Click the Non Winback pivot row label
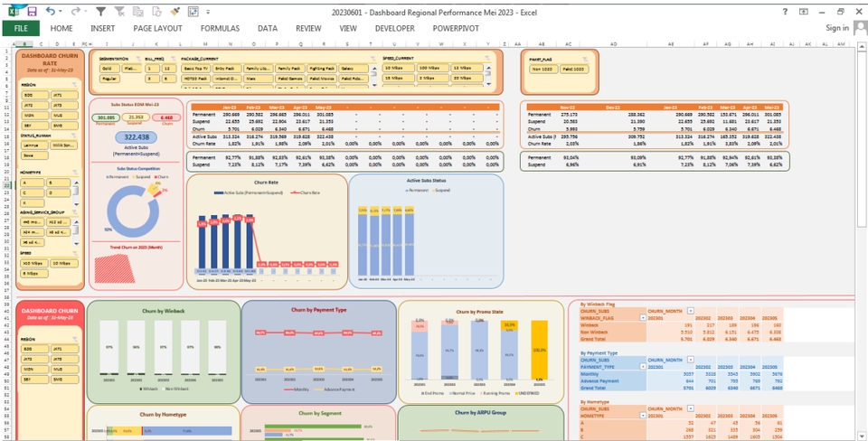The height and width of the screenshot is (441, 868). coord(593,332)
